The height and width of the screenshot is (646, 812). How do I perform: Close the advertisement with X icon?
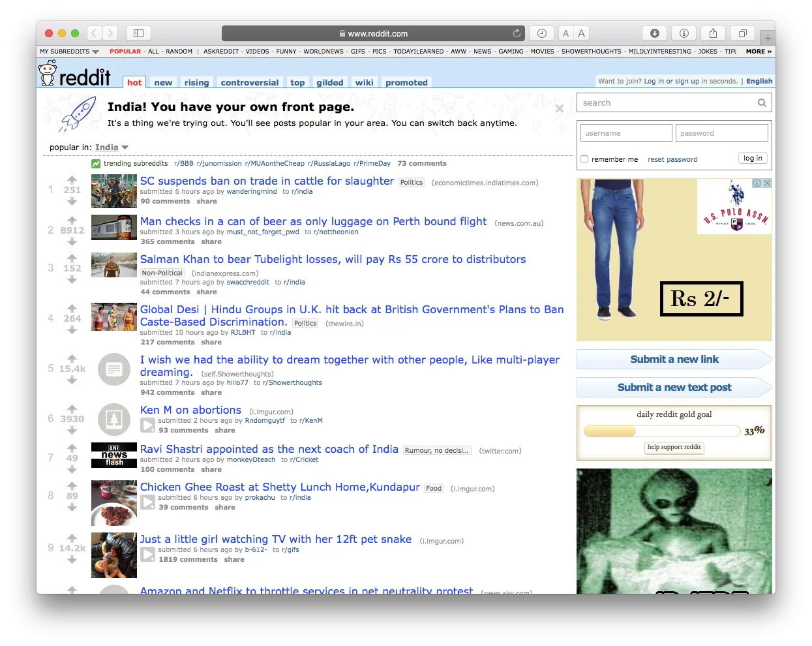tap(768, 183)
